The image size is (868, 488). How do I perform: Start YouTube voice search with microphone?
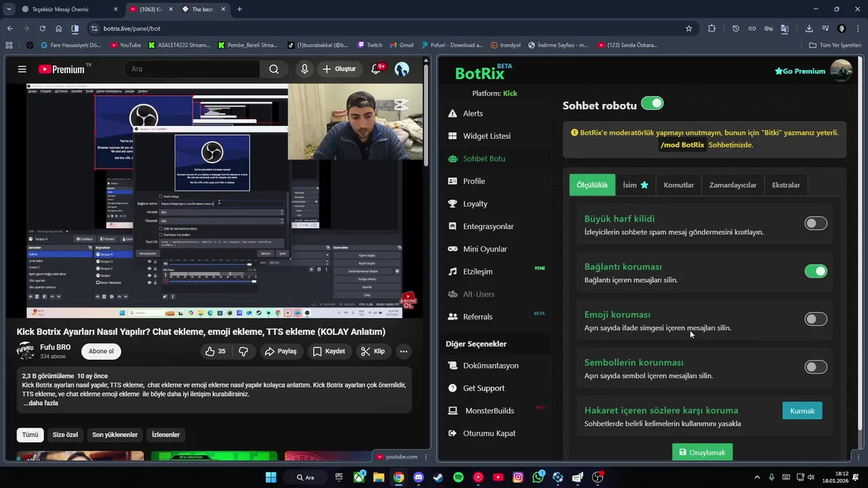(304, 69)
